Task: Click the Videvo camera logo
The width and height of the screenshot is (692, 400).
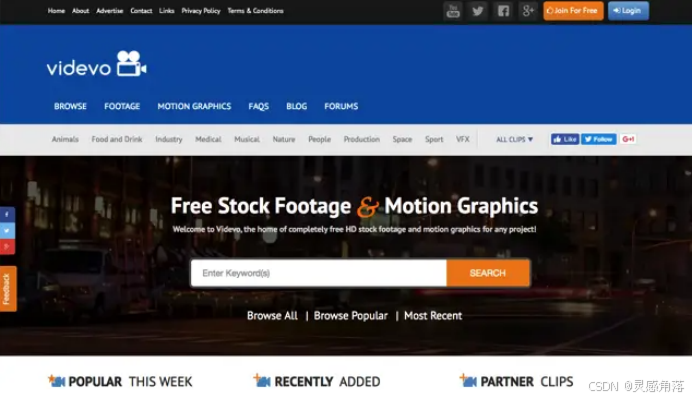Action: click(132, 64)
